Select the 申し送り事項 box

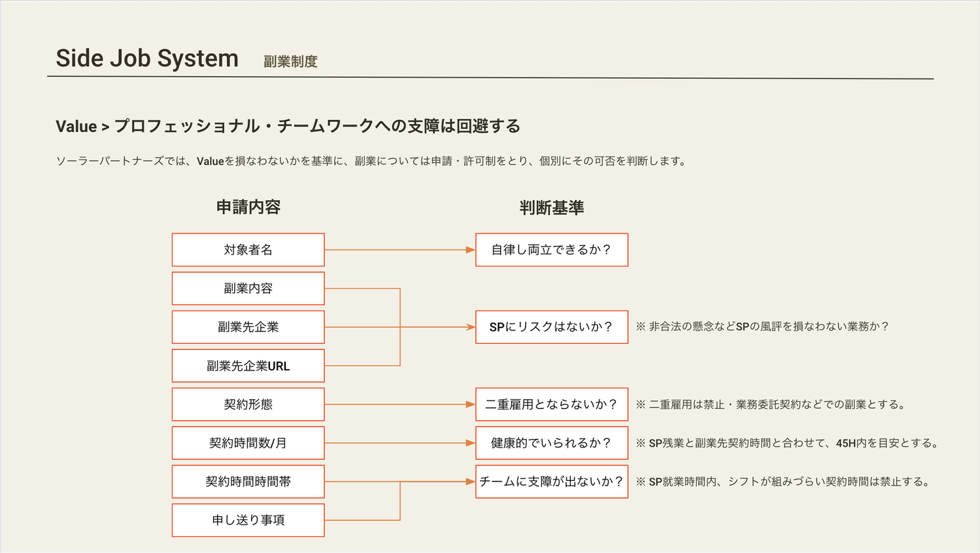pos(248,520)
